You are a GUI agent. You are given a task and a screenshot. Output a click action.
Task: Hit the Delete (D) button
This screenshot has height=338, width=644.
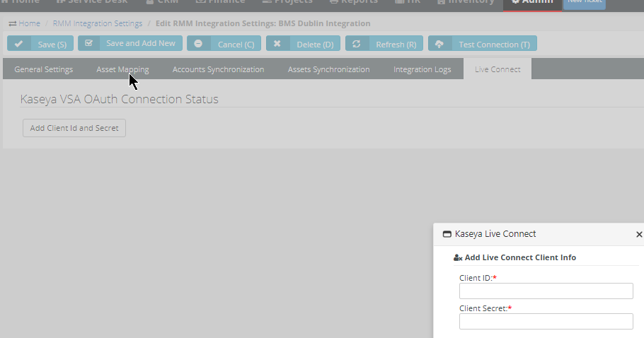pyautogui.click(x=303, y=44)
